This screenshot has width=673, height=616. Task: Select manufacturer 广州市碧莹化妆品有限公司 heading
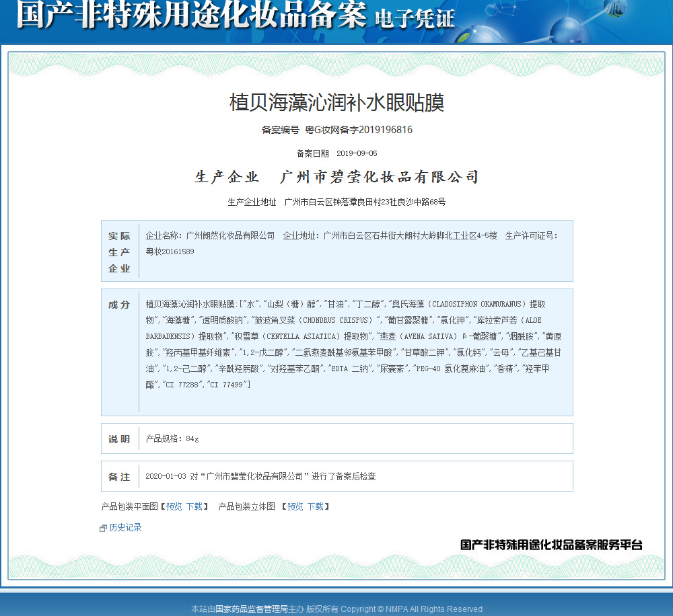click(380, 177)
